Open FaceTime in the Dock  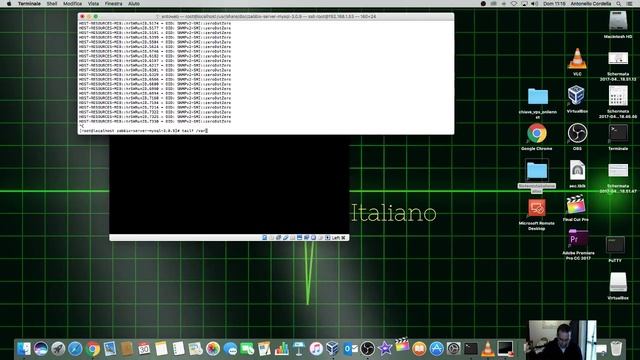247,349
